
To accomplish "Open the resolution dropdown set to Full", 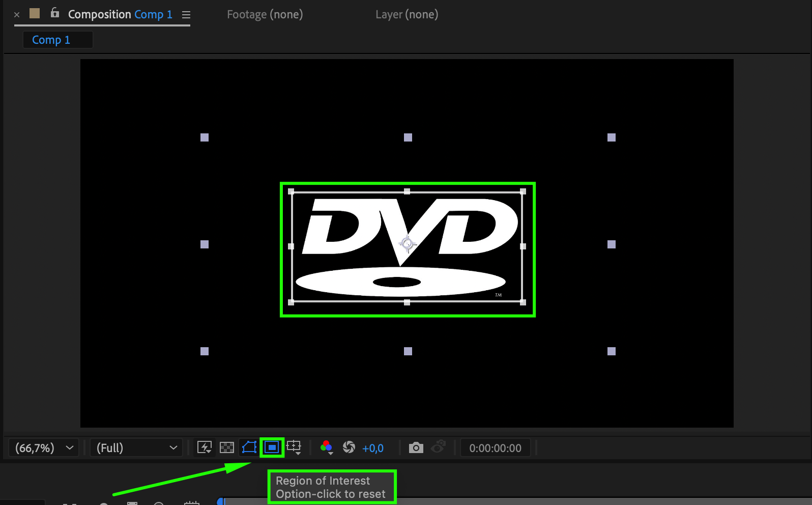I will [x=136, y=448].
